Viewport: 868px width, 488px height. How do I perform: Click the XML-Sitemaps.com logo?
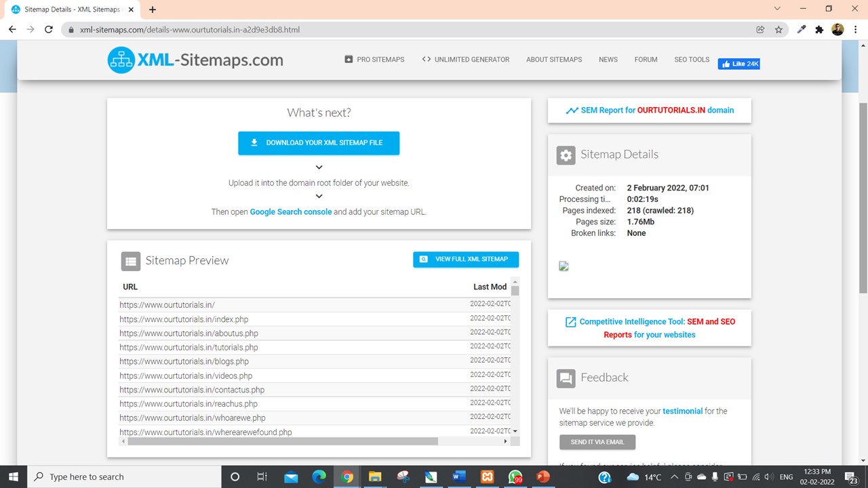(195, 60)
